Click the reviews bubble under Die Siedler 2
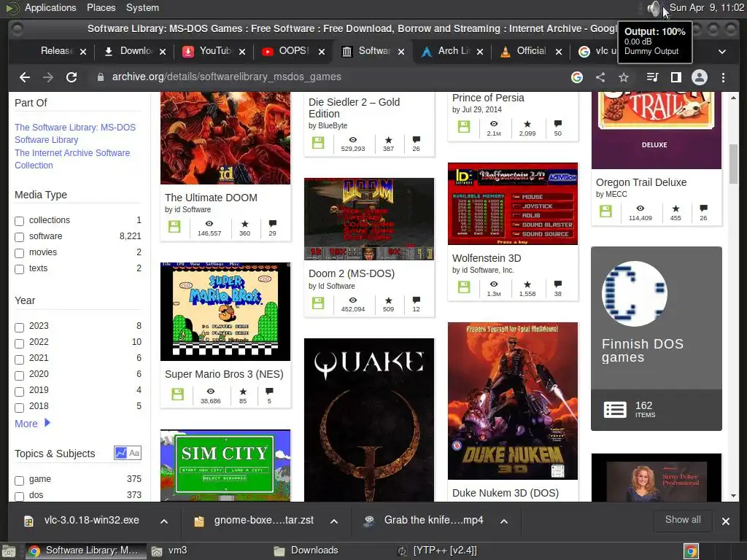This screenshot has height=560, width=747. [417, 139]
